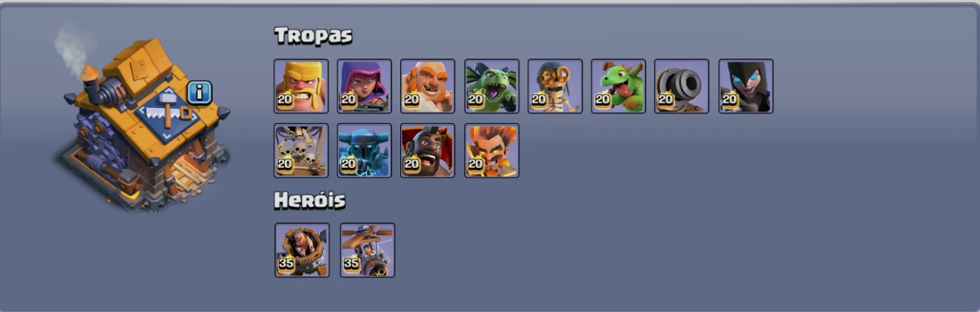
Task: Select the Drop Ship skeleton balloon icon
Action: point(301,150)
